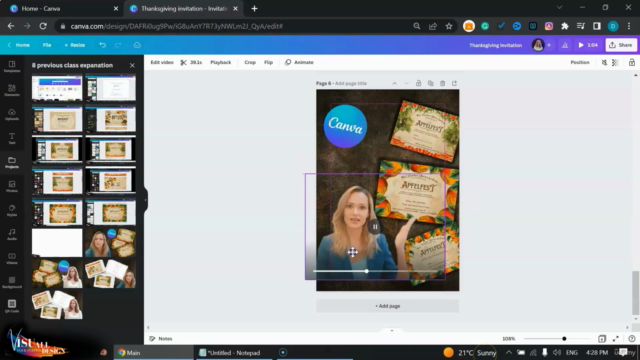Click the Add page button
640x360 pixels.
[x=387, y=306]
